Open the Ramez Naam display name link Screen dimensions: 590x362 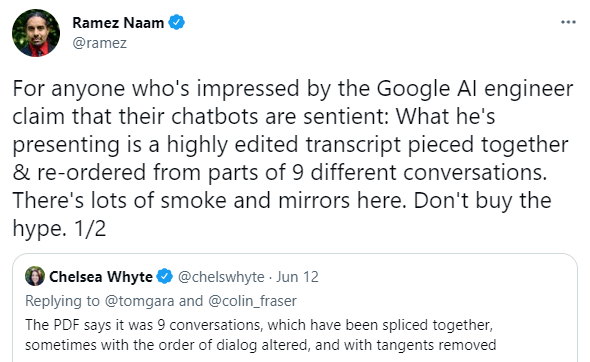[118, 23]
